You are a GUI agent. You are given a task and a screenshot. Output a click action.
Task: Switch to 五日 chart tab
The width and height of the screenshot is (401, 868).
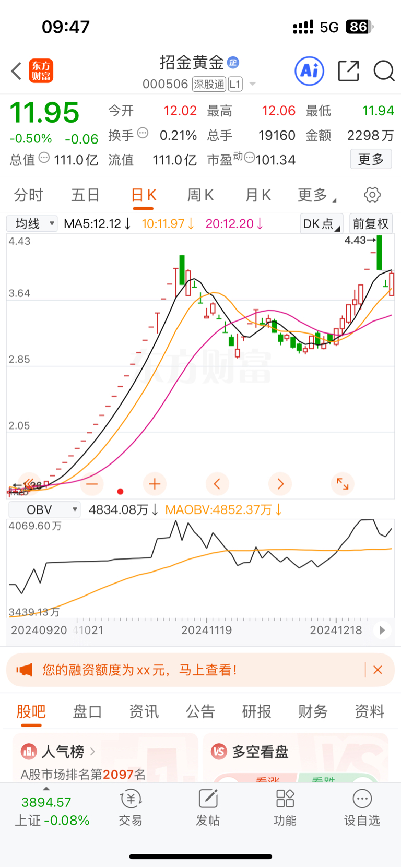[86, 195]
